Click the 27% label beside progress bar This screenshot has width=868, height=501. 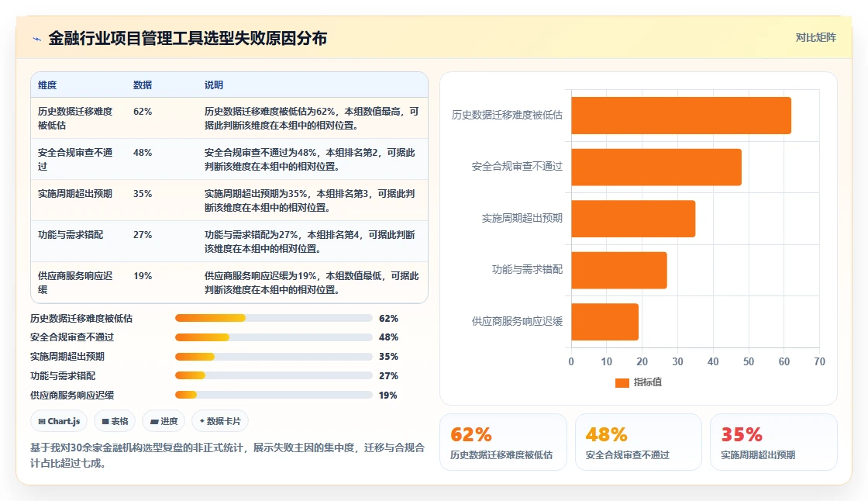point(388,375)
